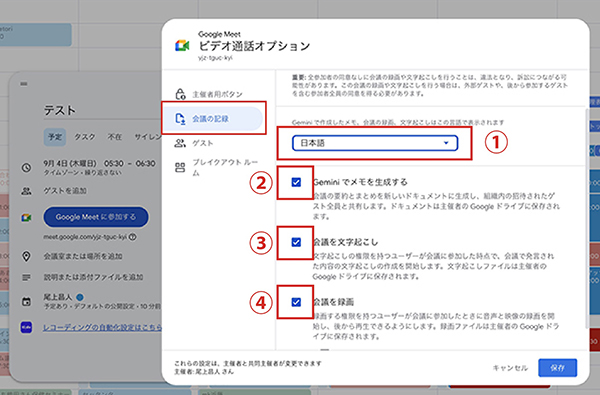Click ゲストを追加 in event window
Viewport: 600px width, 395px height.
coord(65,191)
